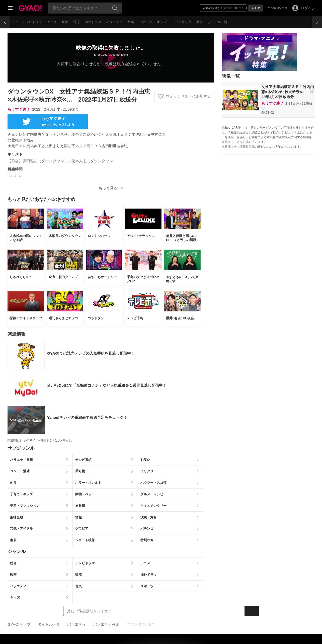Add to watchlist heart button
The width and height of the screenshot is (322, 644).
(x=184, y=96)
